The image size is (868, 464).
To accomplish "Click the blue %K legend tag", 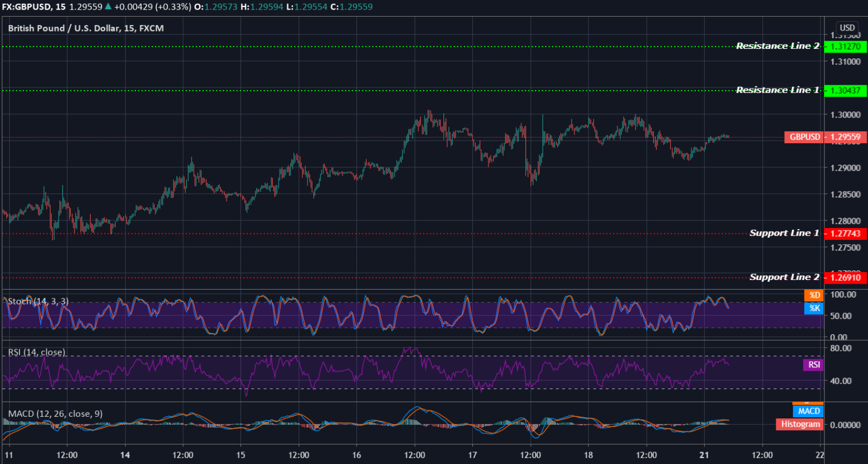I will tap(814, 308).
